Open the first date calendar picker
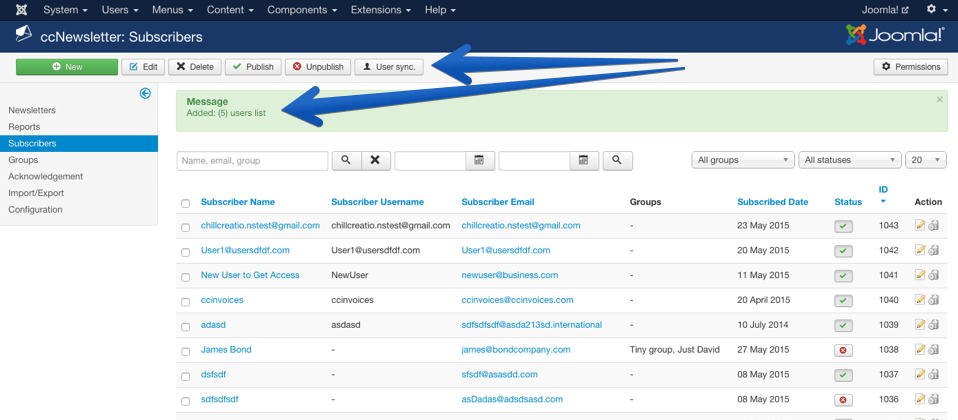Image resolution: width=958 pixels, height=420 pixels. [480, 160]
